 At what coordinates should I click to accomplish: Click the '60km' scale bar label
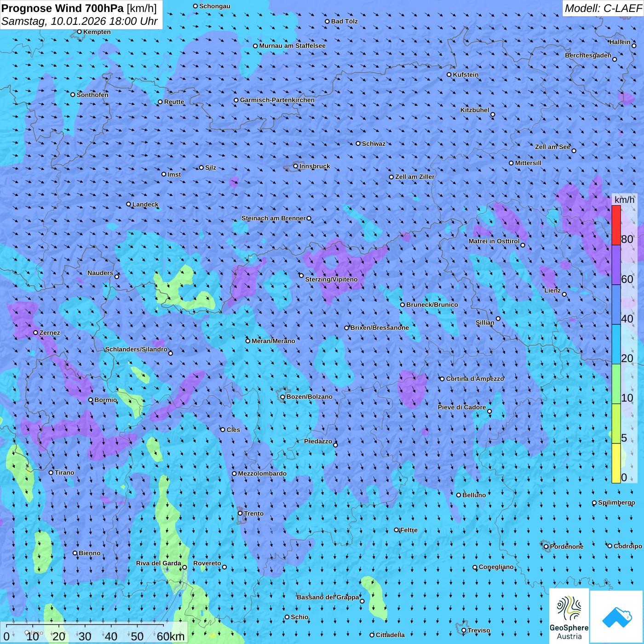click(x=171, y=636)
